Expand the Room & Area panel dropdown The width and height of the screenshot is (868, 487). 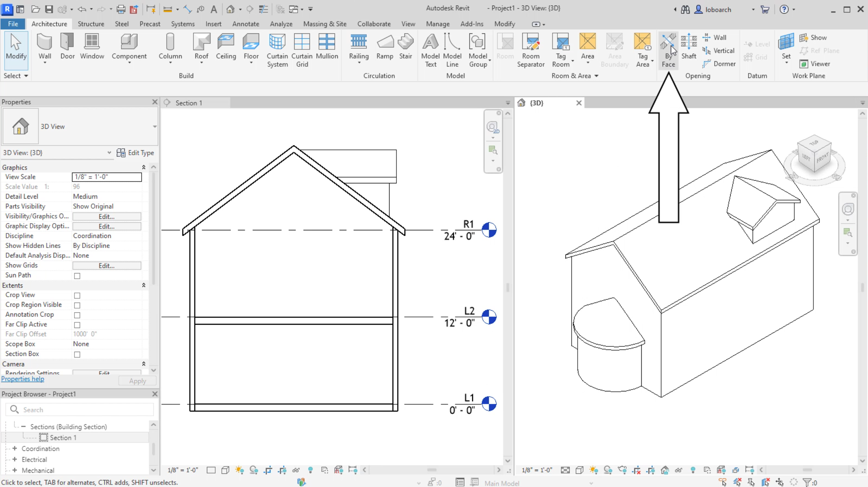pyautogui.click(x=597, y=76)
